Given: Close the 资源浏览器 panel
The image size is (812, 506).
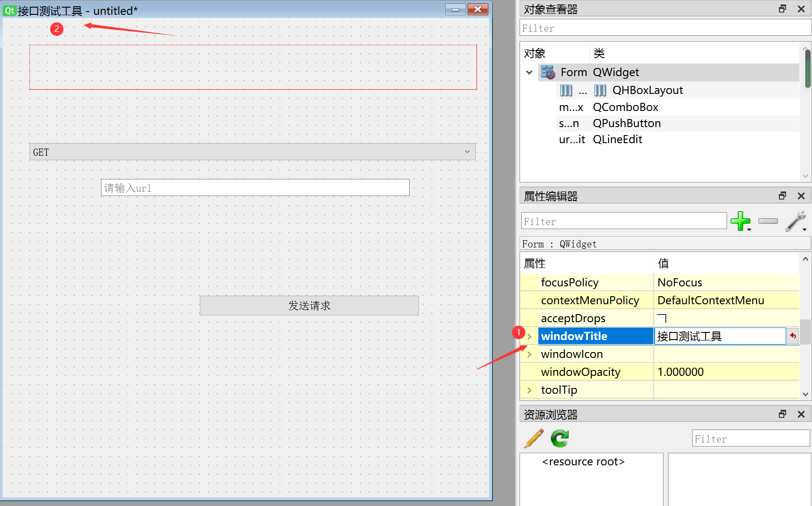Looking at the screenshot, I should [x=801, y=414].
